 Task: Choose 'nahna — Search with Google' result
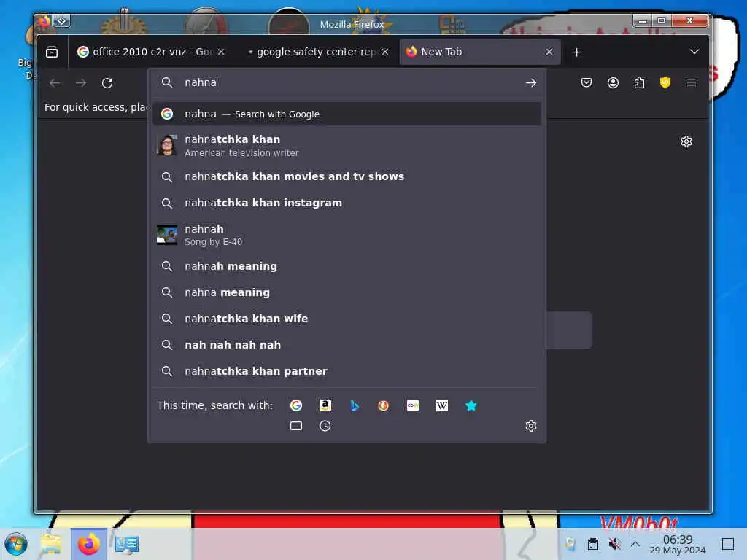[x=347, y=114]
